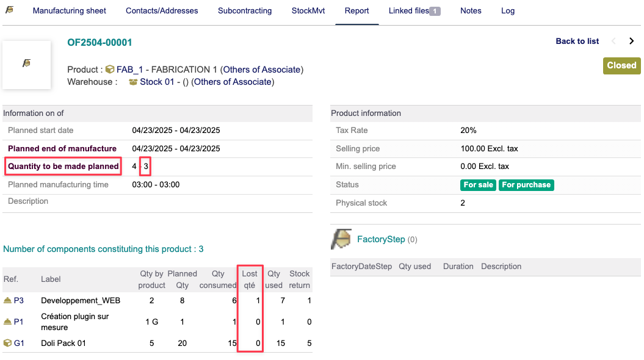
Task: Click the FactoryStep section icon
Action: coord(341,239)
